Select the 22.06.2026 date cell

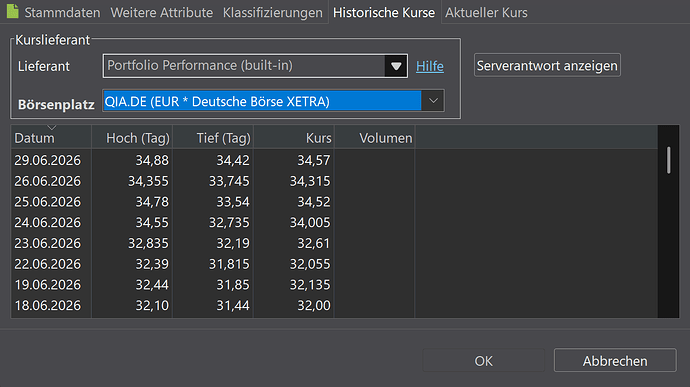tap(48, 264)
